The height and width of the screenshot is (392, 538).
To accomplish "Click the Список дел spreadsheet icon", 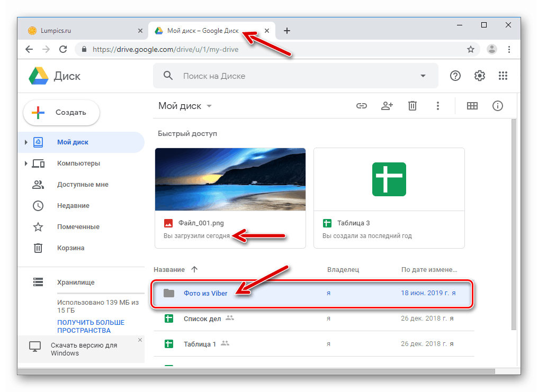I will 169,318.
